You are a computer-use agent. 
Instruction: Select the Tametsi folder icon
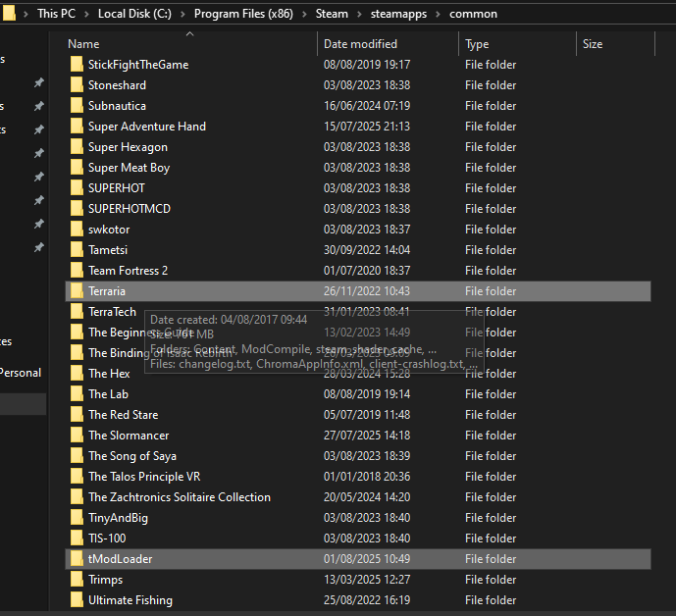77,249
